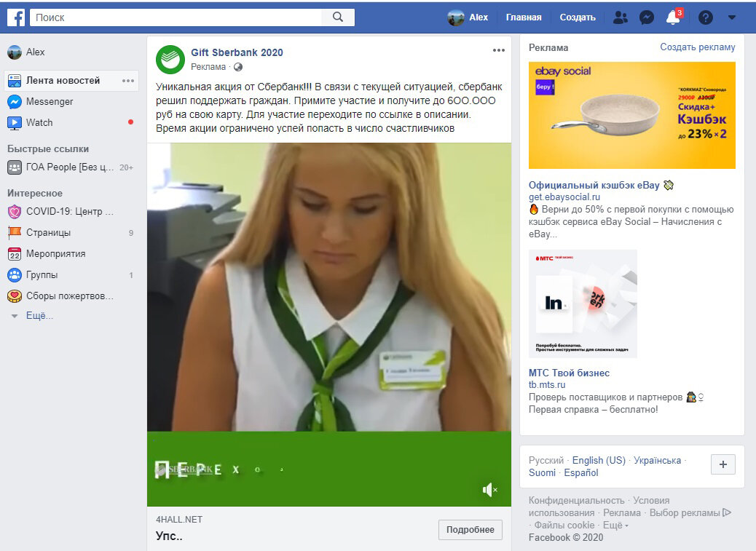Switch language to English (US)
This screenshot has height=551, width=756.
click(599, 461)
